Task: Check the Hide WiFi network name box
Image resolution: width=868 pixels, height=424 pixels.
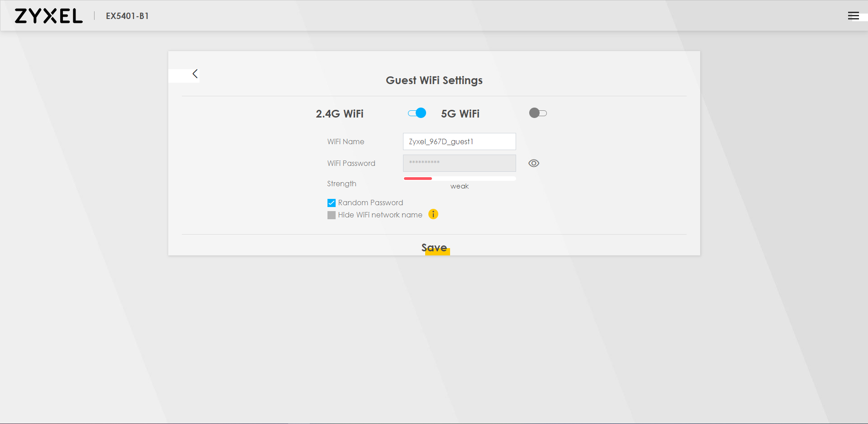Action: 332,215
